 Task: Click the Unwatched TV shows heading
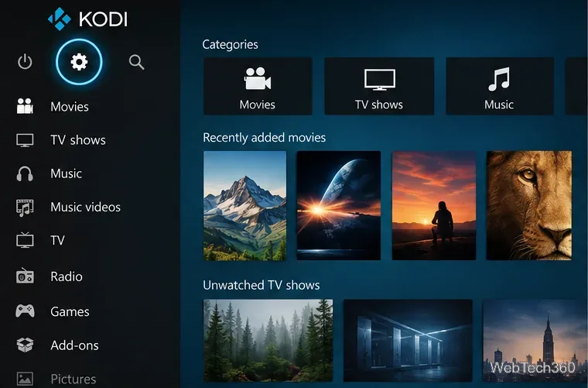[262, 285]
